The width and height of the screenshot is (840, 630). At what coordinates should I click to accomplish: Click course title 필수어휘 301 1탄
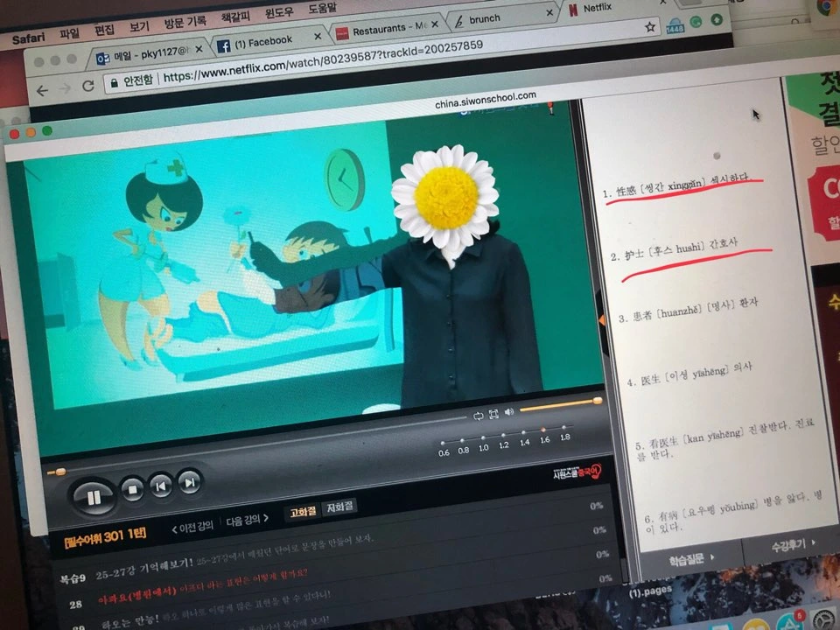pos(105,538)
